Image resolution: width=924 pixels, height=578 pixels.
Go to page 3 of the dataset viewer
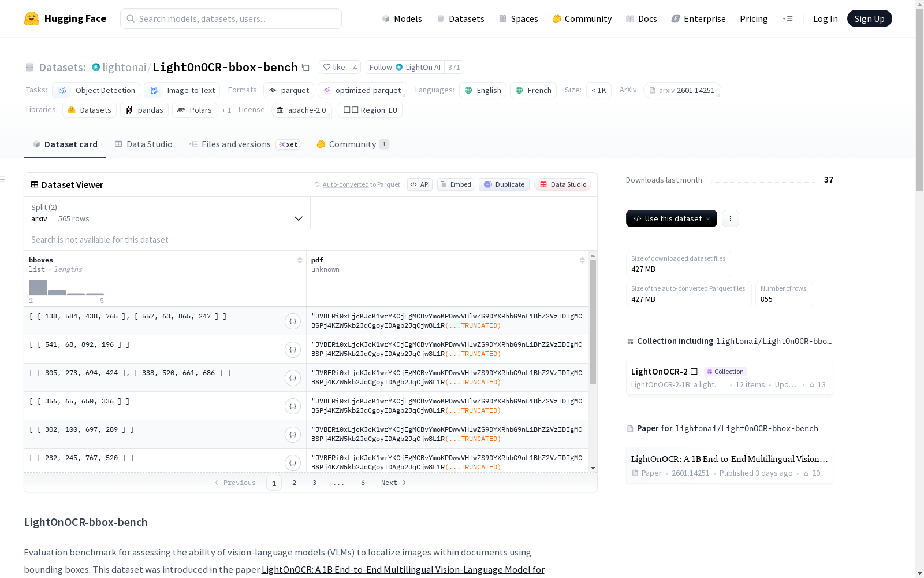click(314, 483)
